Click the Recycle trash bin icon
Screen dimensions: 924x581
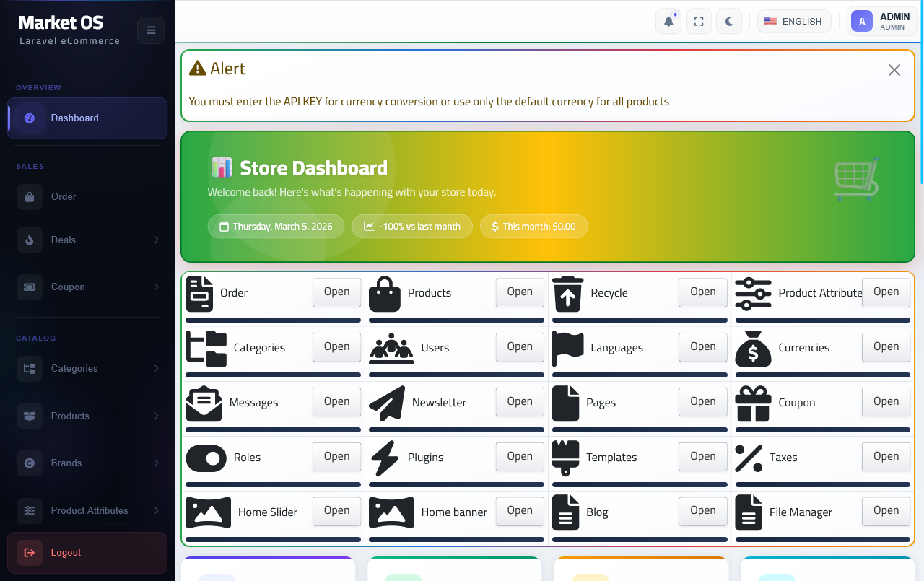coord(567,293)
